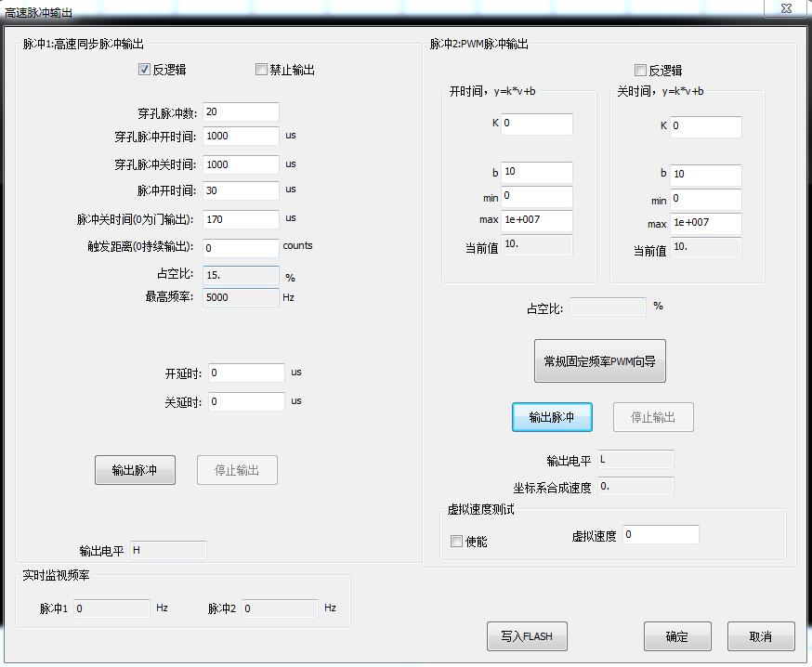
Task: Click the 脉冲开时间 field showing 30
Action: [241, 190]
